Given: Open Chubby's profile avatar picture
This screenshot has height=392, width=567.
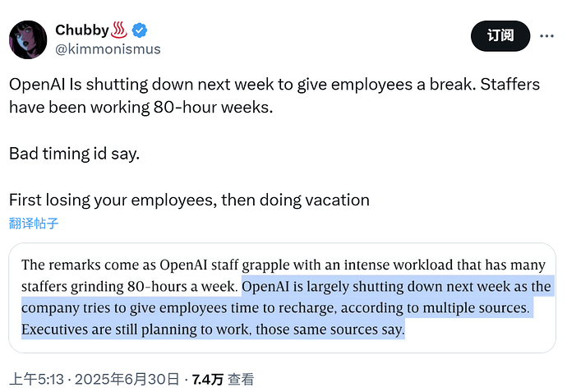Looking at the screenshot, I should coord(28,39).
